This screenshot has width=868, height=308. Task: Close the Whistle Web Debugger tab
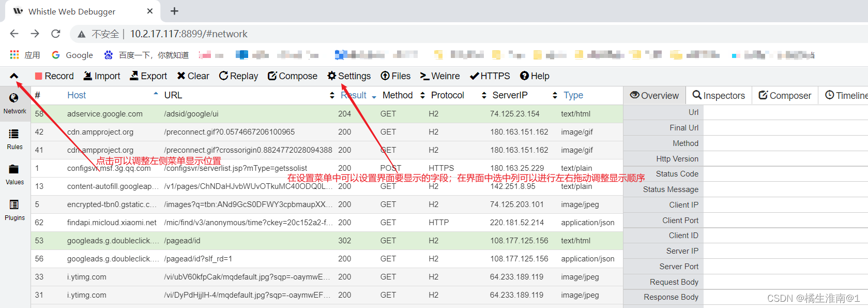tap(150, 11)
